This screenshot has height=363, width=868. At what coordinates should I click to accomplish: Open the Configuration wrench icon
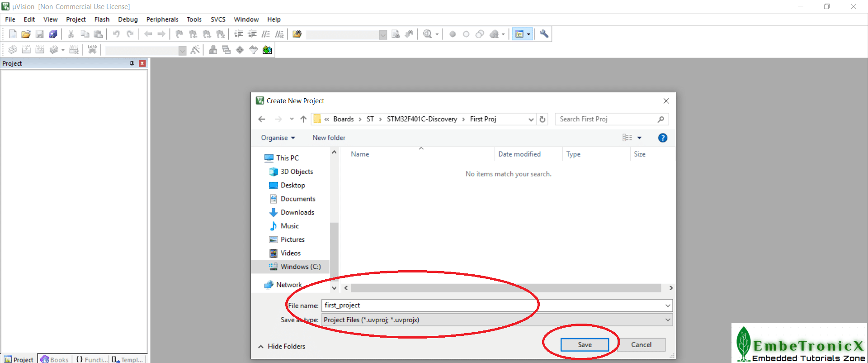tap(544, 34)
